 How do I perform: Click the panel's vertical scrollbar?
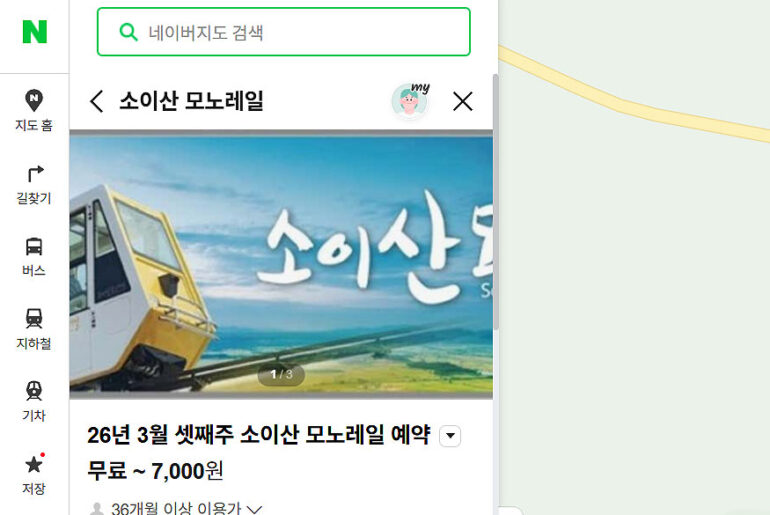[495, 201]
